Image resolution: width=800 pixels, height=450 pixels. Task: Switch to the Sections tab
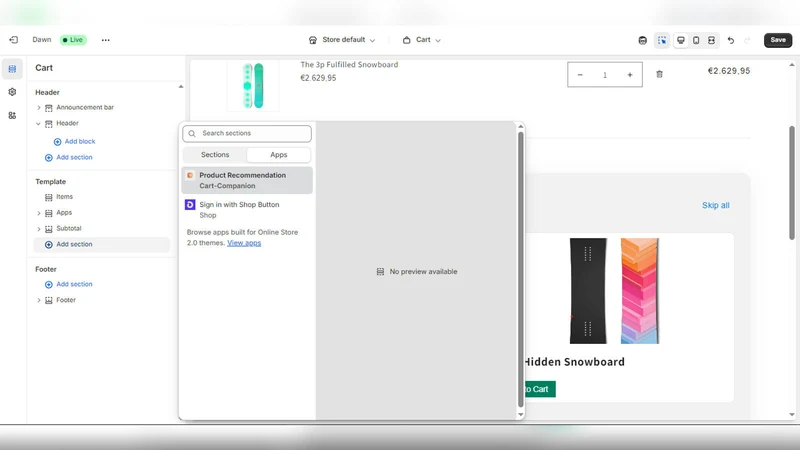click(x=215, y=155)
